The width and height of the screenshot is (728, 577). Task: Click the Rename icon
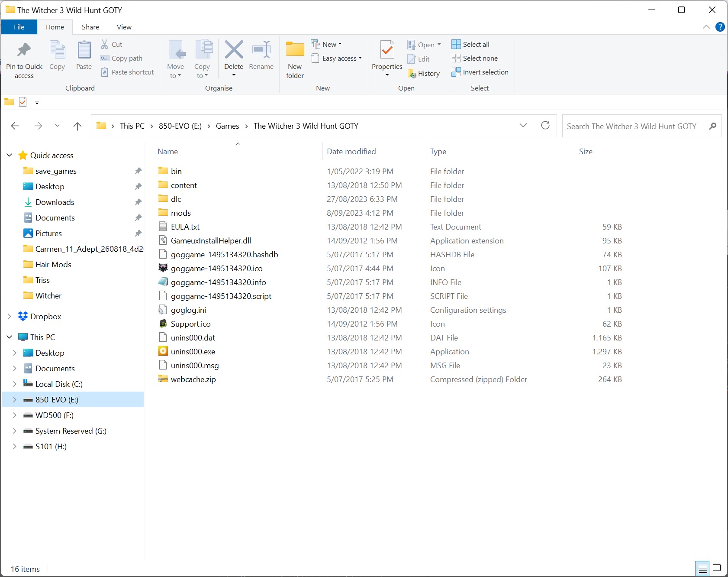(261, 49)
